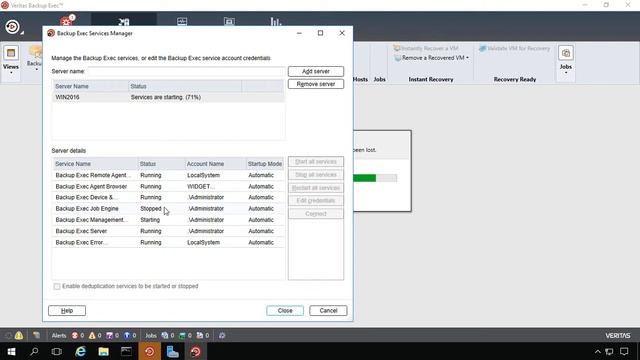Screen dimensions: 640x360
Task: Open the Job Monitor tab
Action: click(182, 21)
